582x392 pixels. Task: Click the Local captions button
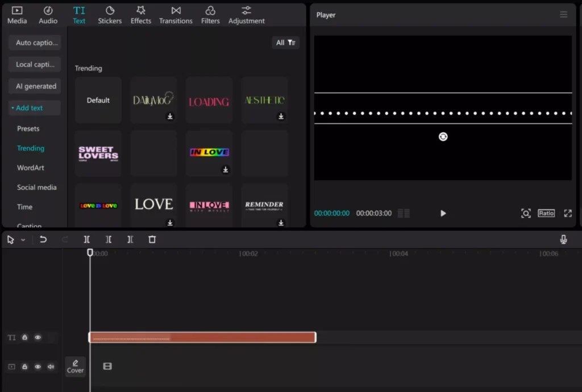(35, 65)
